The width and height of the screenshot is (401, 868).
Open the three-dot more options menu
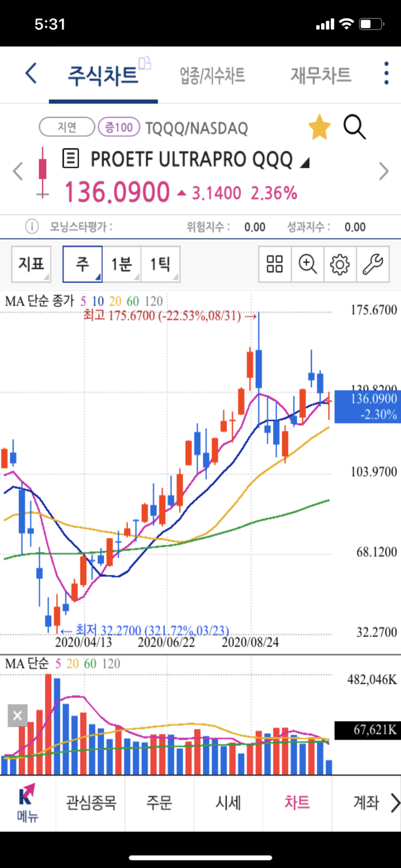386,73
